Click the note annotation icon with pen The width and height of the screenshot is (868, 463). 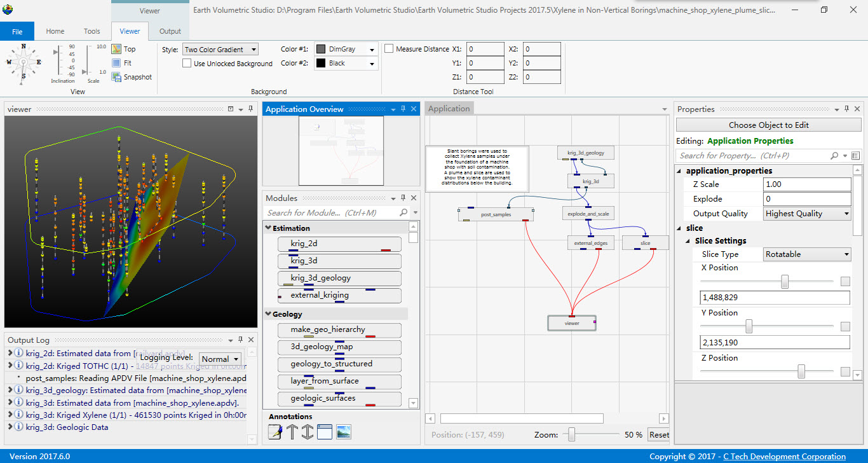click(275, 432)
